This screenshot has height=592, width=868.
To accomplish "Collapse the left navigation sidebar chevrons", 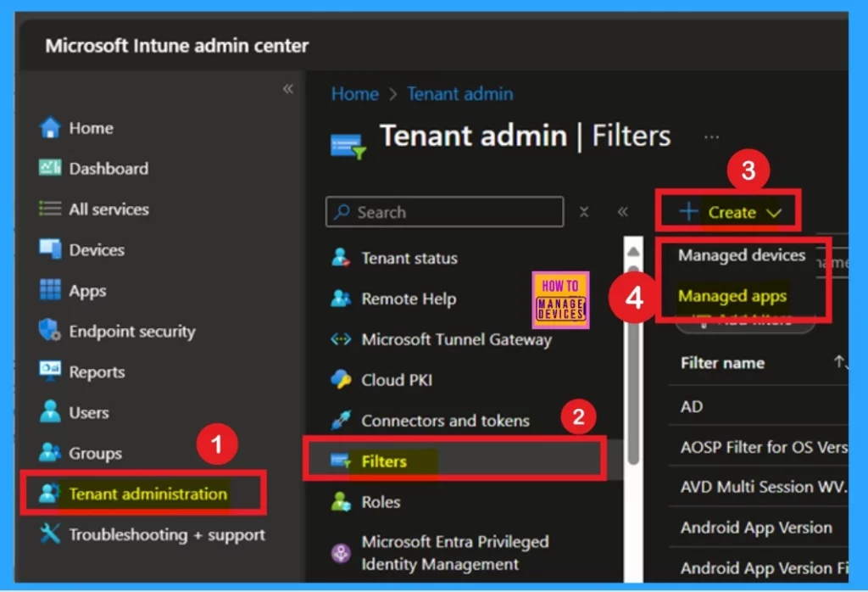I will 288,88.
